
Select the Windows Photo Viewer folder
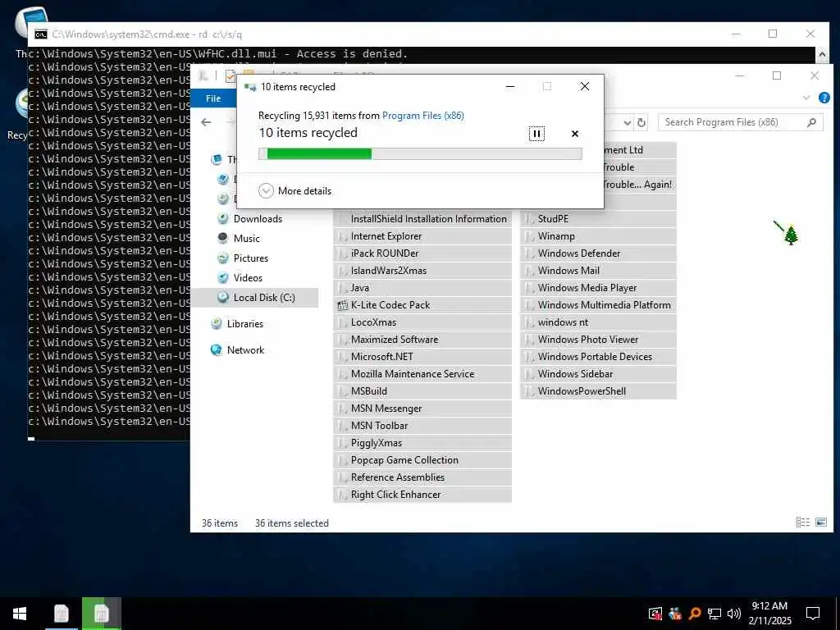click(598, 339)
